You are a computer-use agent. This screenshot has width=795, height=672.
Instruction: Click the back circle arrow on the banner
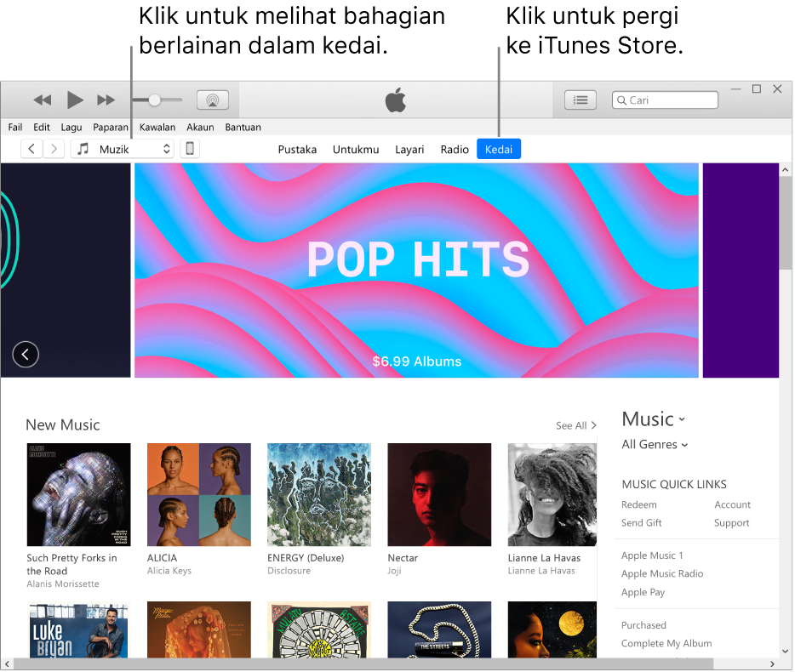coord(25,354)
